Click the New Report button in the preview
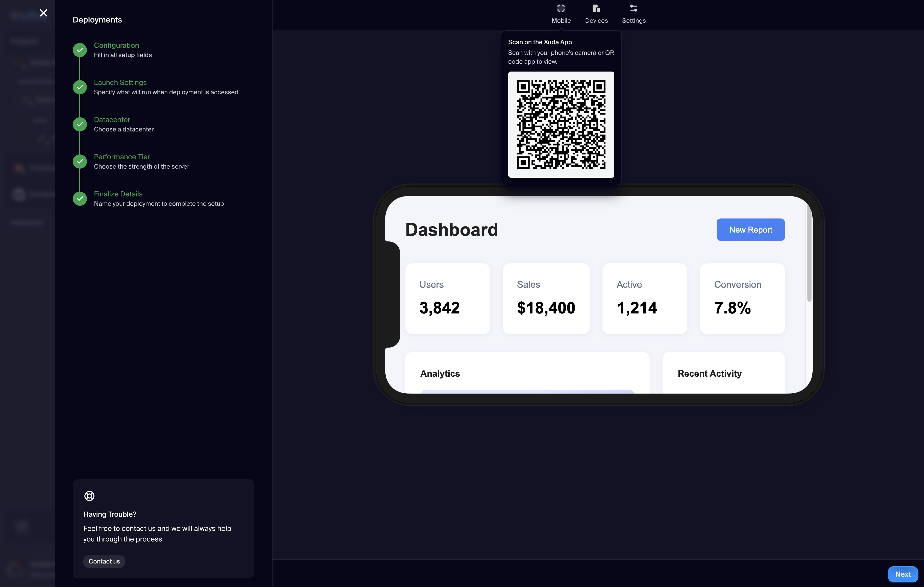The height and width of the screenshot is (587, 924). tap(750, 230)
